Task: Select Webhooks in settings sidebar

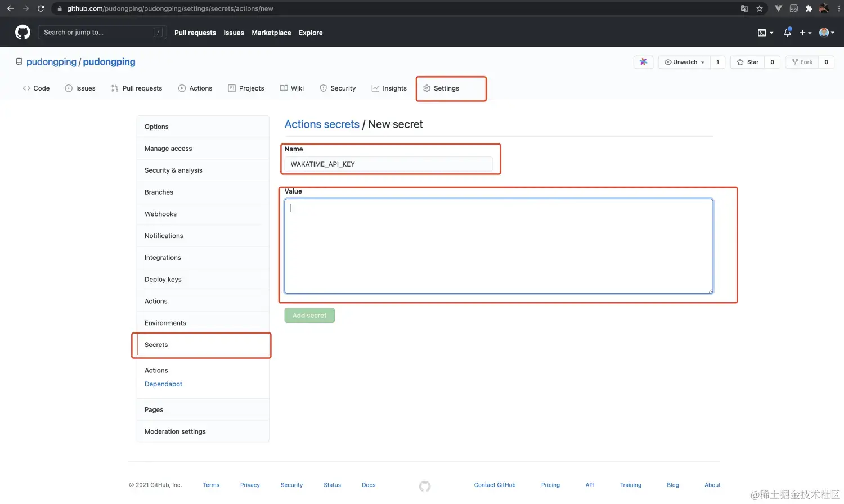Action: coord(203,214)
